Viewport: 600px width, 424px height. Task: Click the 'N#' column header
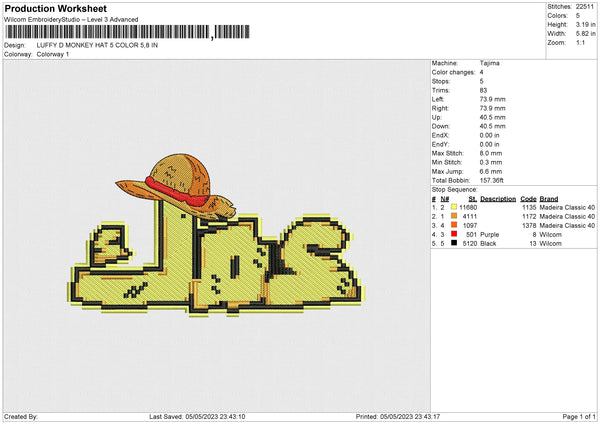click(x=445, y=199)
